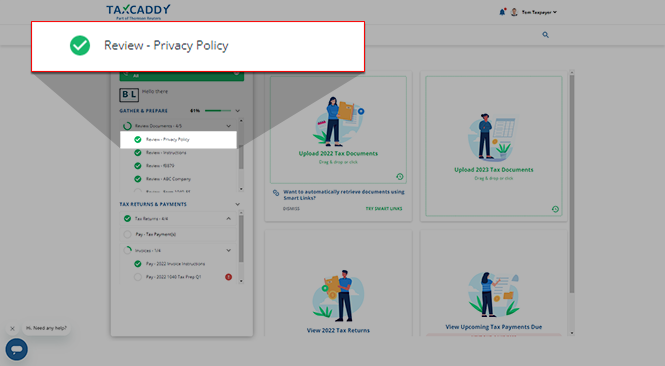Open View Upcoming Tax Payments Due card
Viewport: 665px width, 366px height.
coord(494,283)
